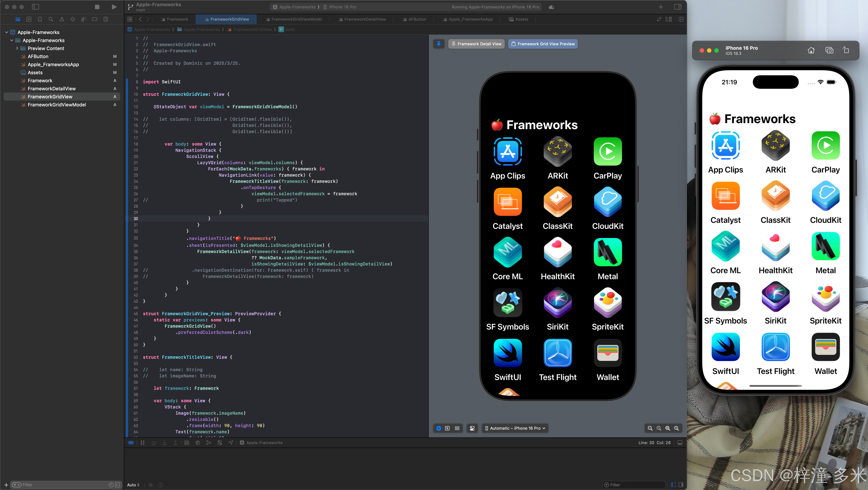This screenshot has width=868, height=490.
Task: Toggle the left navigator sidebar
Action: [x=35, y=7]
